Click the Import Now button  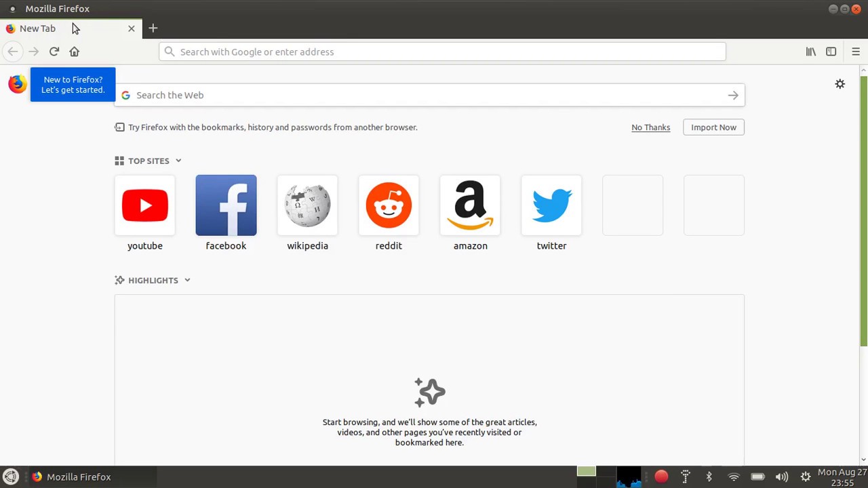[x=713, y=127]
